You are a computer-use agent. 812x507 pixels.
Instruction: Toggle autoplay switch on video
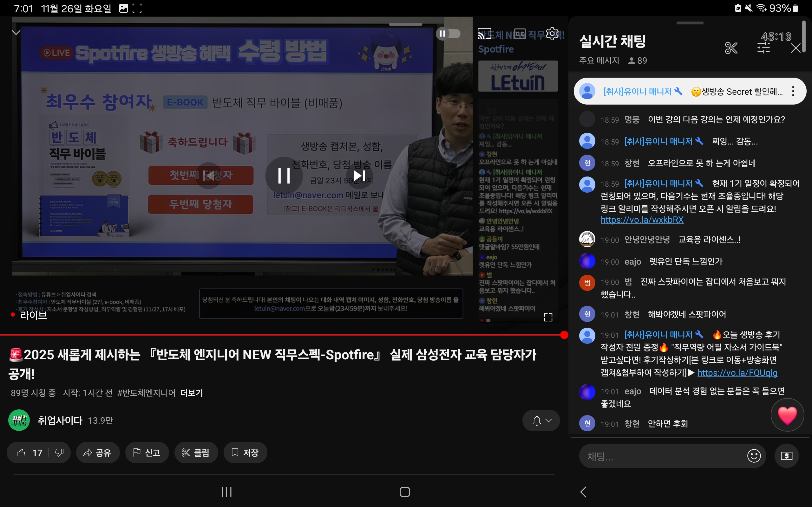(448, 34)
